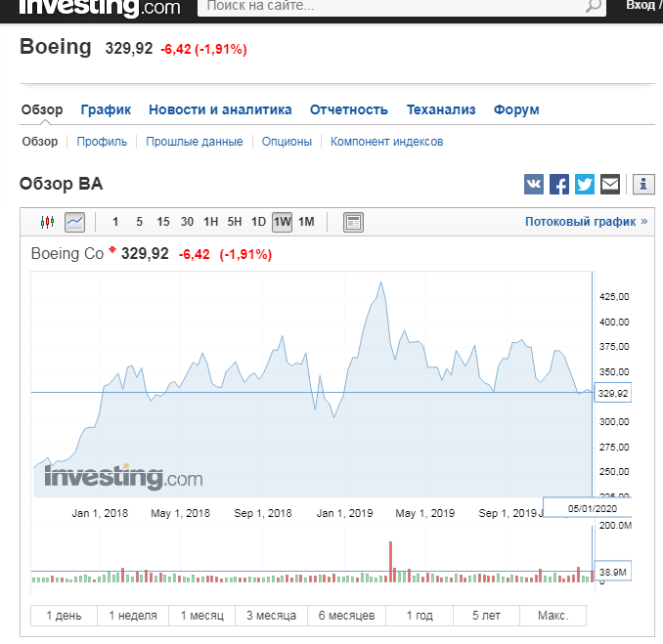Set chart interval to 1D
Image resolution: width=663 pixels, height=644 pixels.
coord(258,222)
